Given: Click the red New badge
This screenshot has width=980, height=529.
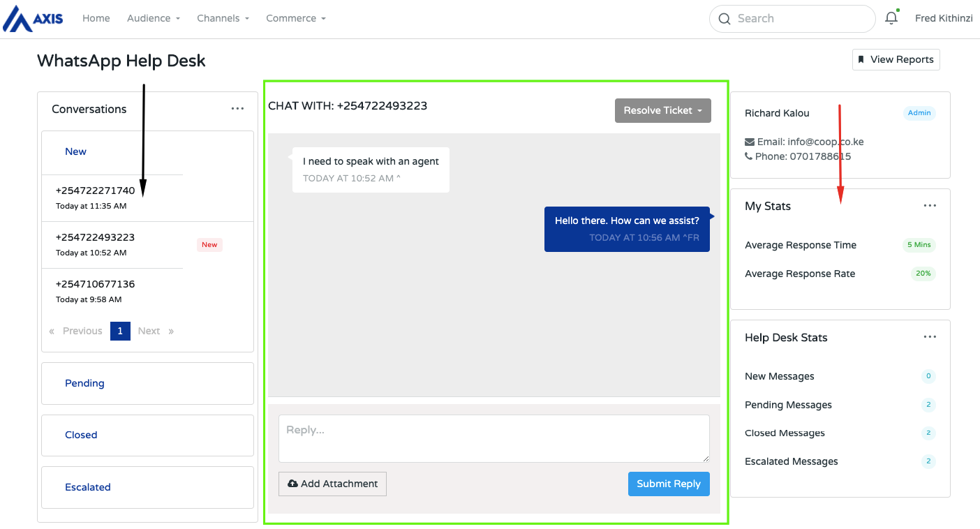Looking at the screenshot, I should tap(209, 244).
